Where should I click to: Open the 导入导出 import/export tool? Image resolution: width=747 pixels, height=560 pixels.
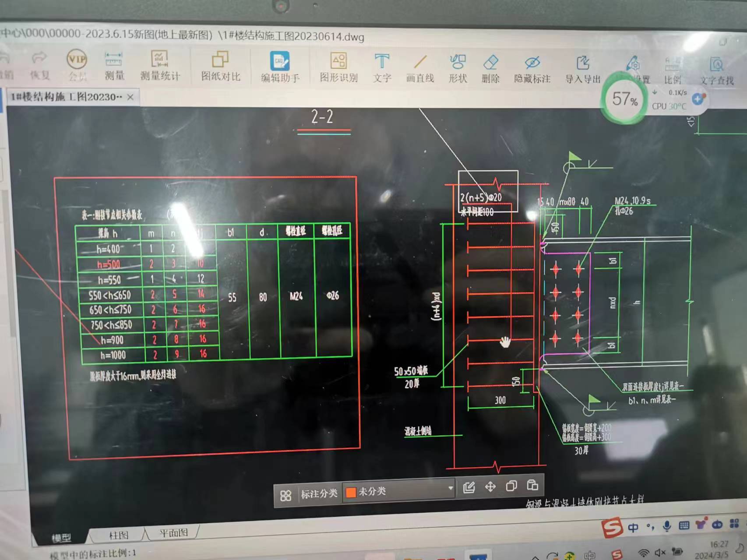[x=582, y=70]
